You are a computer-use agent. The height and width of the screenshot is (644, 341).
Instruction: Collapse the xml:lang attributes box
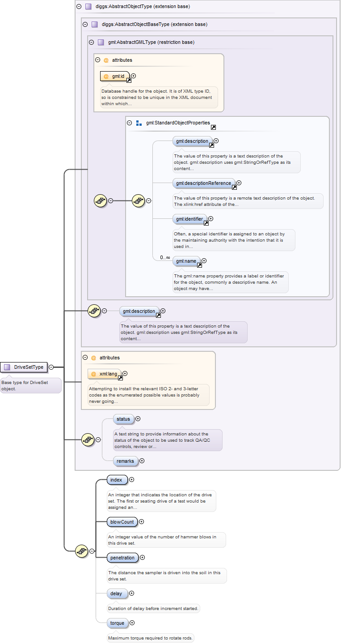point(85,358)
